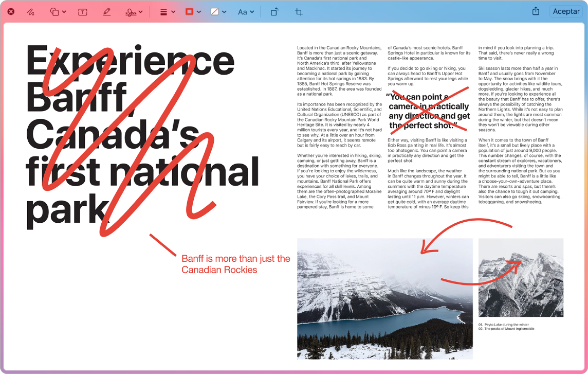The width and height of the screenshot is (588, 375).
Task: Open the signature dropdown menu
Action: [x=140, y=11]
